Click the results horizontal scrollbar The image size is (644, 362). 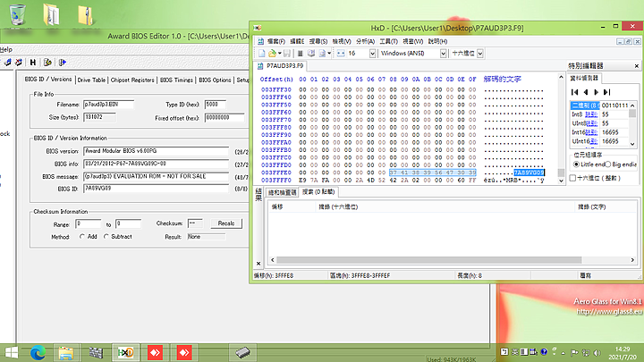(453, 260)
